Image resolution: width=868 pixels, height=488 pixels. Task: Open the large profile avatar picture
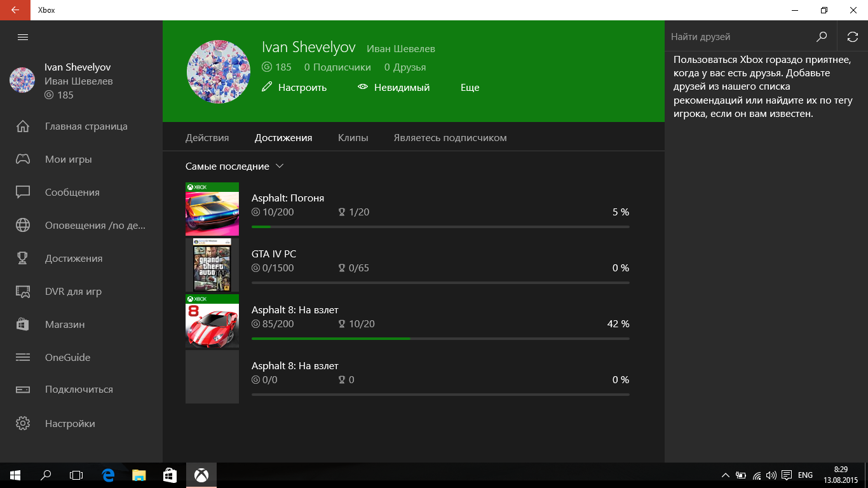tap(218, 71)
